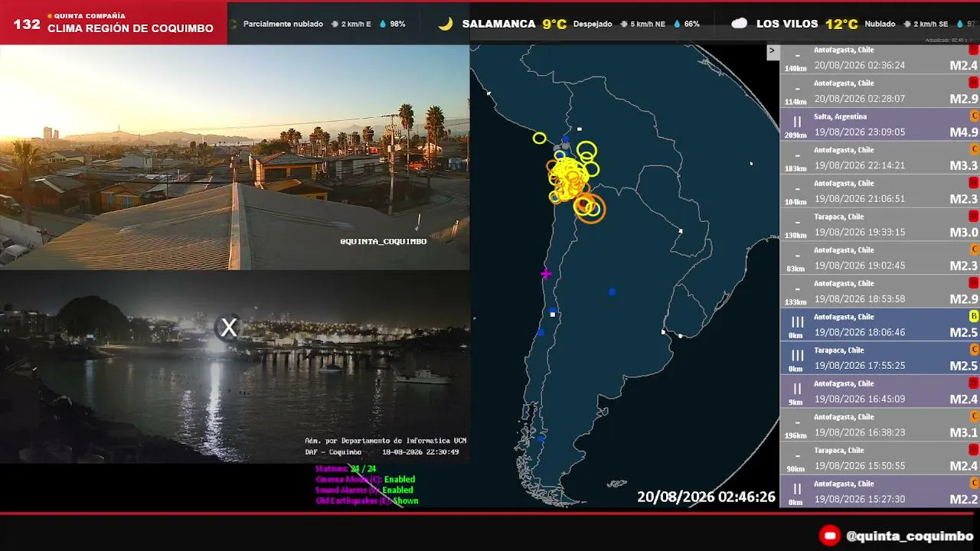The height and width of the screenshot is (551, 980).
Task: Click the M2.2 magnitude at 15:27:30
Action: [964, 500]
